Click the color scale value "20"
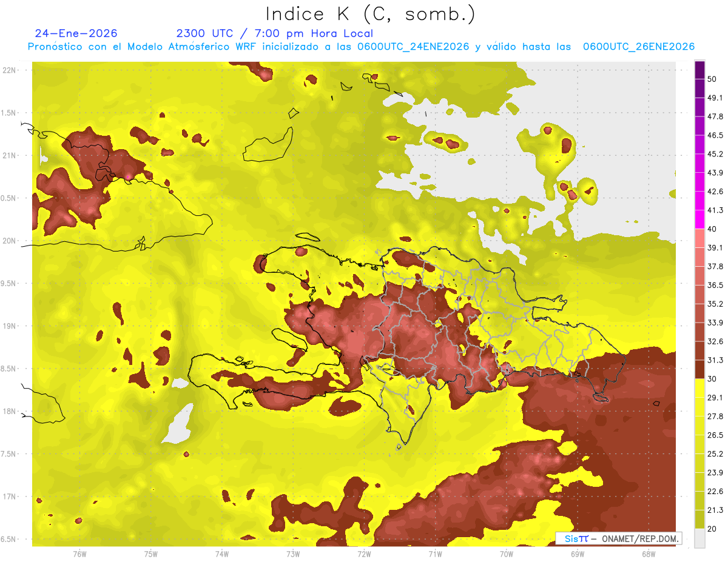Screen dimensions: 728x562 713,528
